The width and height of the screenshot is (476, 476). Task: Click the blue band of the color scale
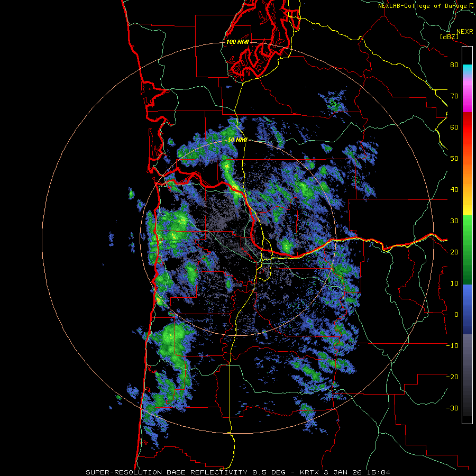coord(467,309)
